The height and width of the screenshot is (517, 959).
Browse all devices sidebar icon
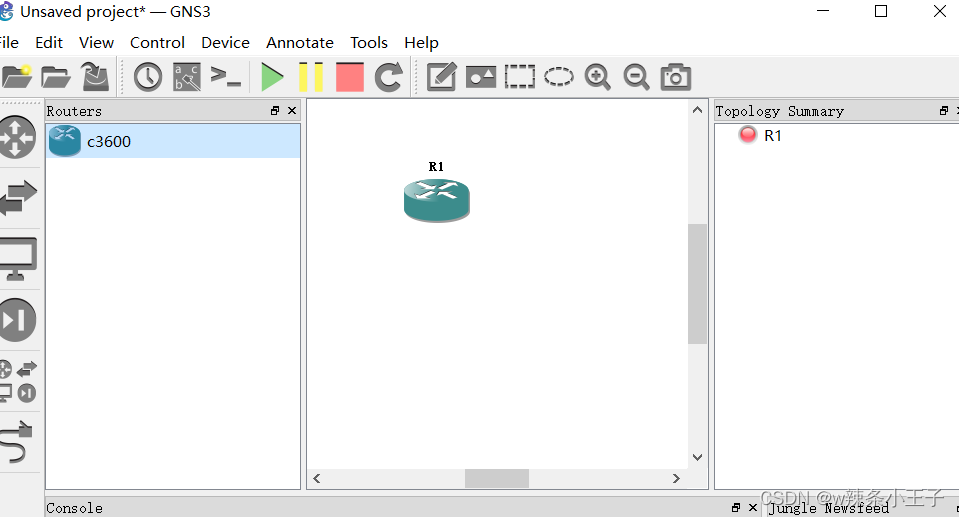point(18,381)
